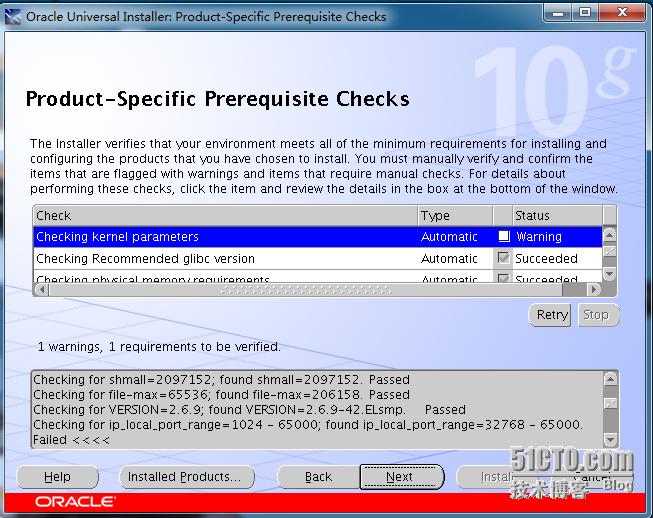Image resolution: width=653 pixels, height=518 pixels.
Task: Open Installed Products...
Action: [187, 477]
